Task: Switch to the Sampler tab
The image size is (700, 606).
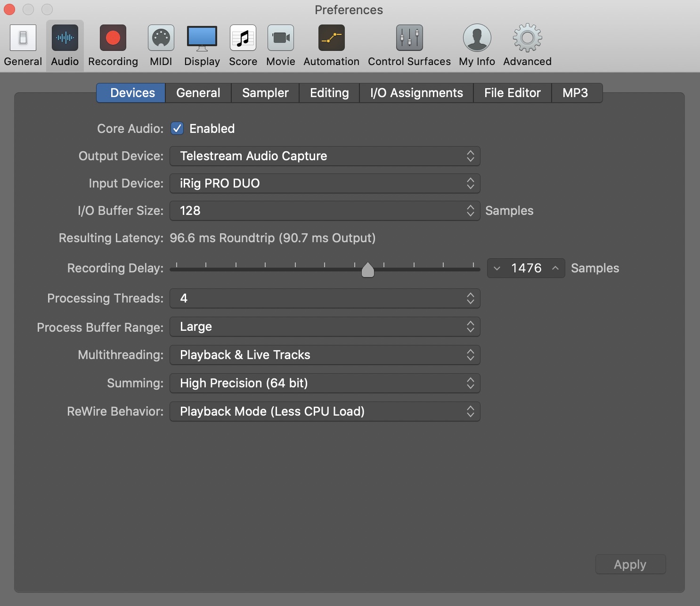Action: click(x=265, y=93)
